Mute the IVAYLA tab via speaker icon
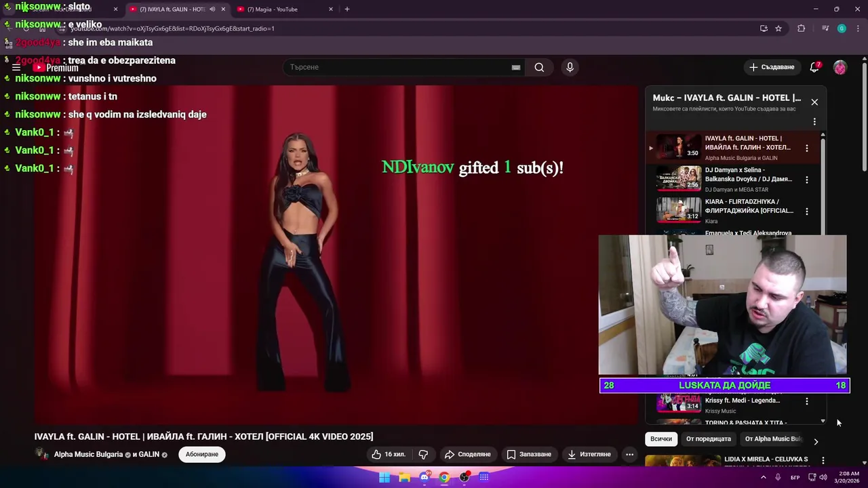This screenshot has height=488, width=868. pos(212,9)
